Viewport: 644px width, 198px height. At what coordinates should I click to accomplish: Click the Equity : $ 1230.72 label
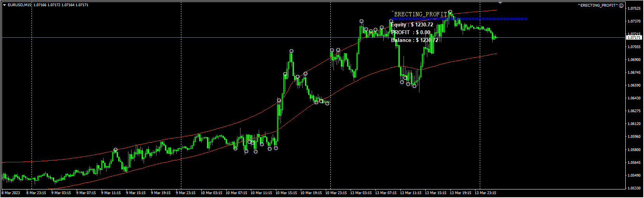[412, 25]
